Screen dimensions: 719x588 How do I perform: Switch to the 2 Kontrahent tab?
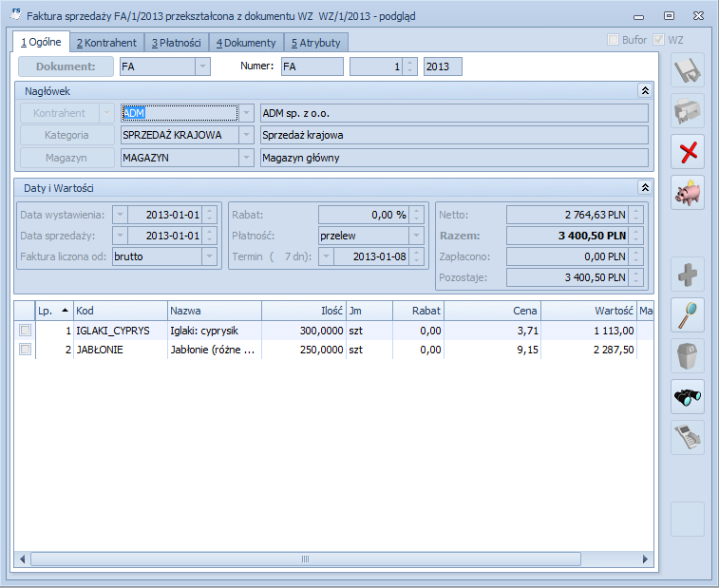tap(106, 43)
